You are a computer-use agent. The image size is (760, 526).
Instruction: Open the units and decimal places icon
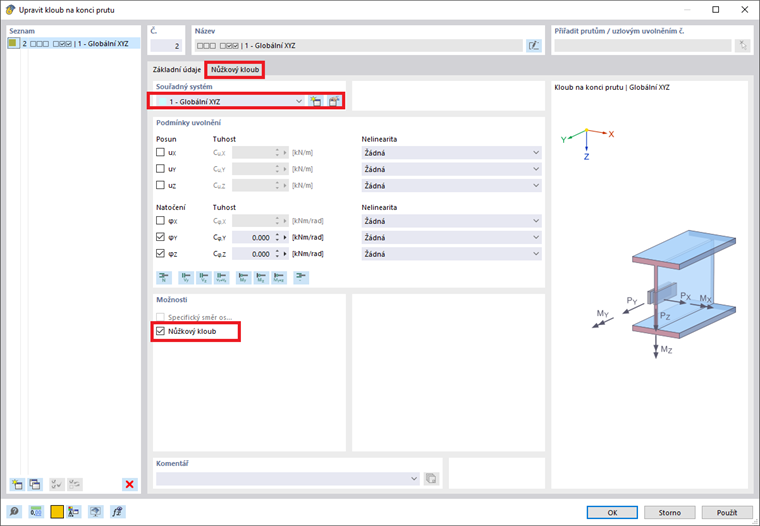[36, 511]
